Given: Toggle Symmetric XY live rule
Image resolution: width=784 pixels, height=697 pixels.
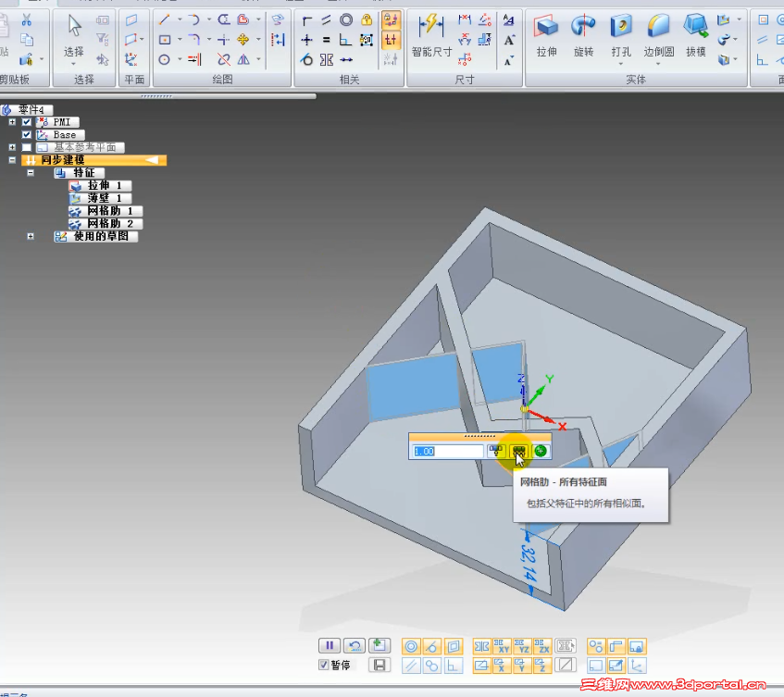Looking at the screenshot, I should click(x=502, y=646).
